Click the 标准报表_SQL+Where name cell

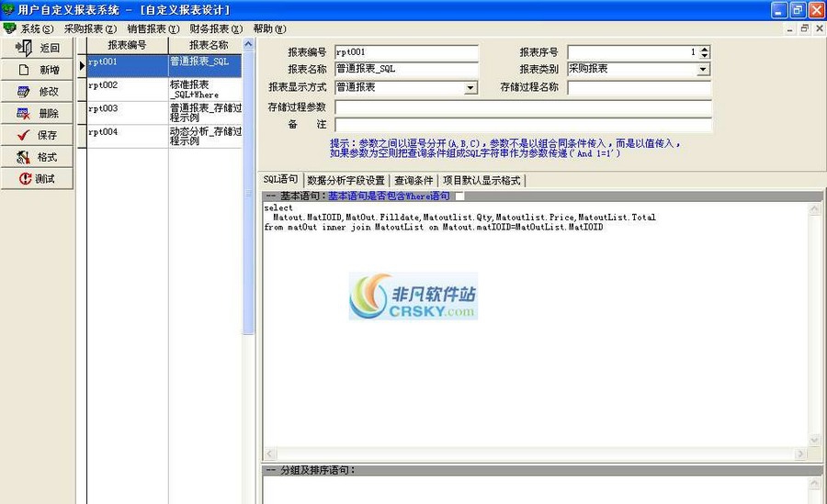pyautogui.click(x=205, y=89)
